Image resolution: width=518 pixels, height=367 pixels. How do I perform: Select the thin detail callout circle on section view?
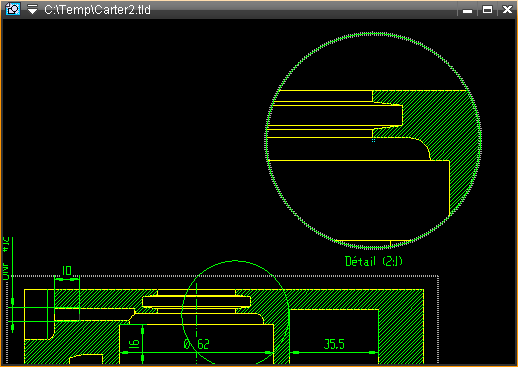pos(235,261)
